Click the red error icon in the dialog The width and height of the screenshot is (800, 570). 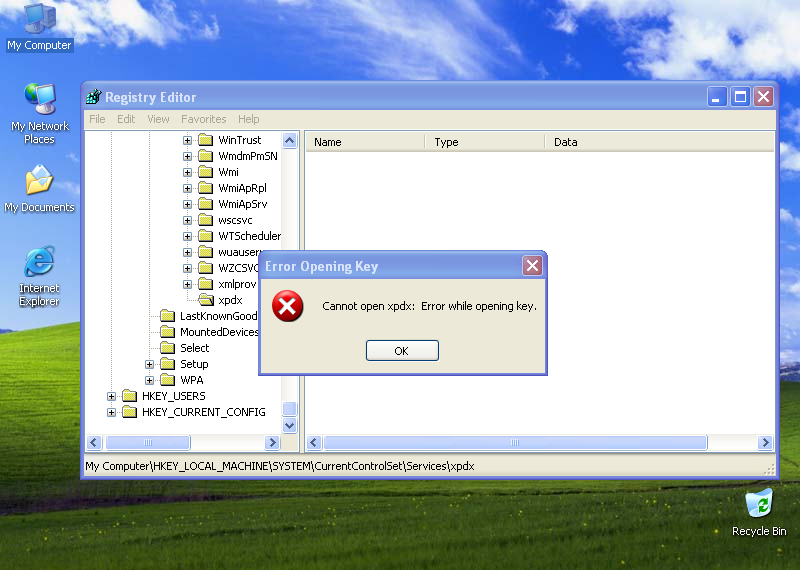287,306
